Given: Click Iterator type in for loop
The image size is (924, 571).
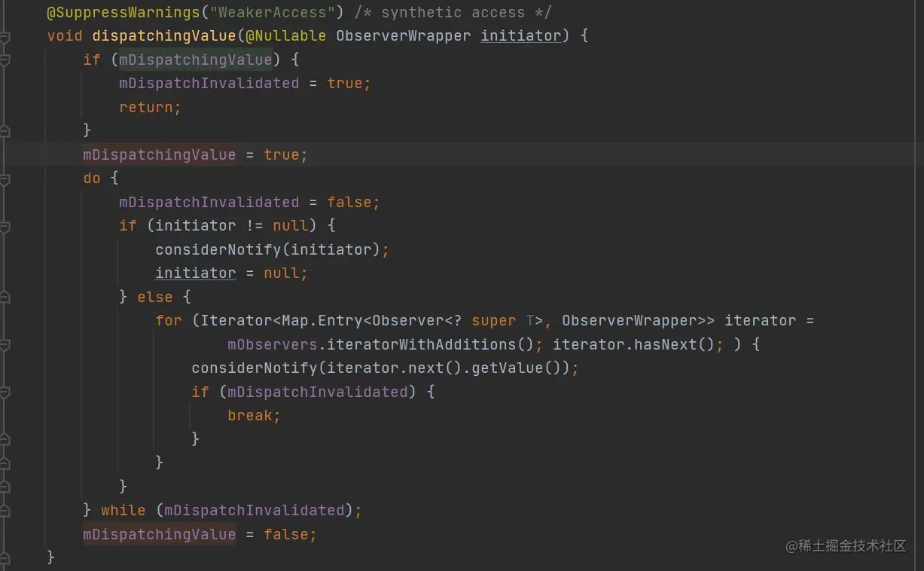Looking at the screenshot, I should click(x=236, y=320).
